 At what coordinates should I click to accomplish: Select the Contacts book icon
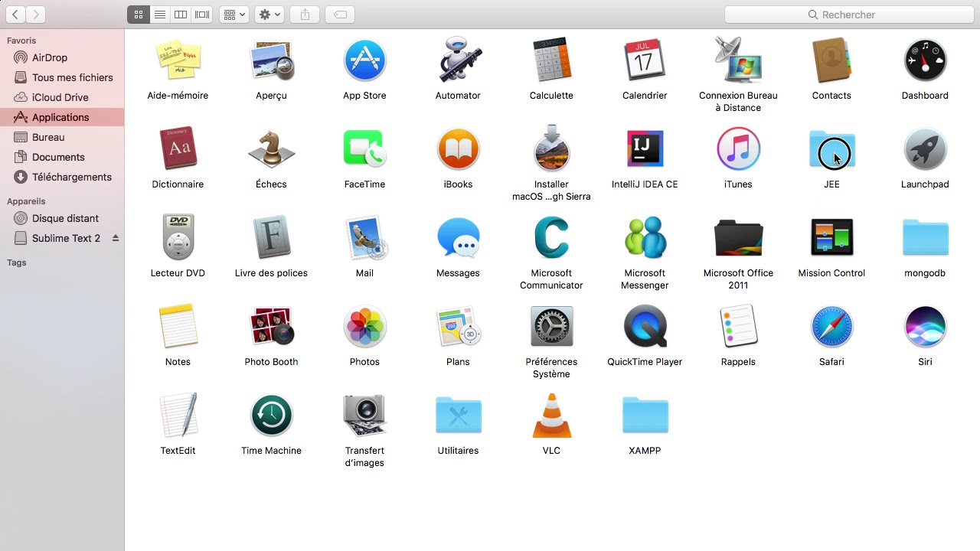pos(831,60)
